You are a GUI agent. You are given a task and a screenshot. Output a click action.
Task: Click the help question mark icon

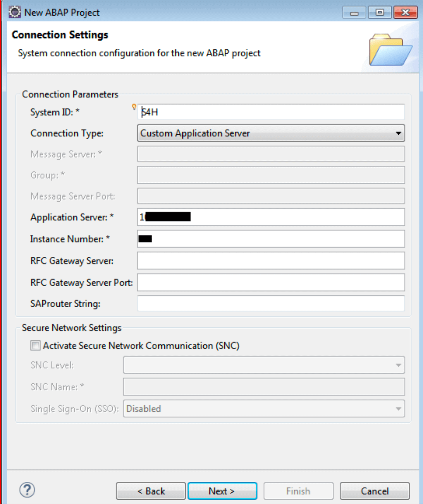tap(27, 490)
